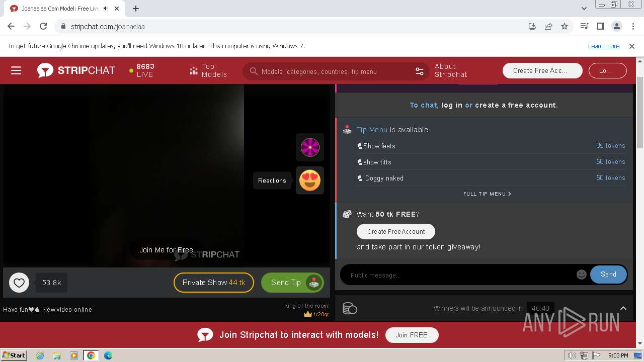Open Windows Explorer folder from taskbar

click(57, 355)
